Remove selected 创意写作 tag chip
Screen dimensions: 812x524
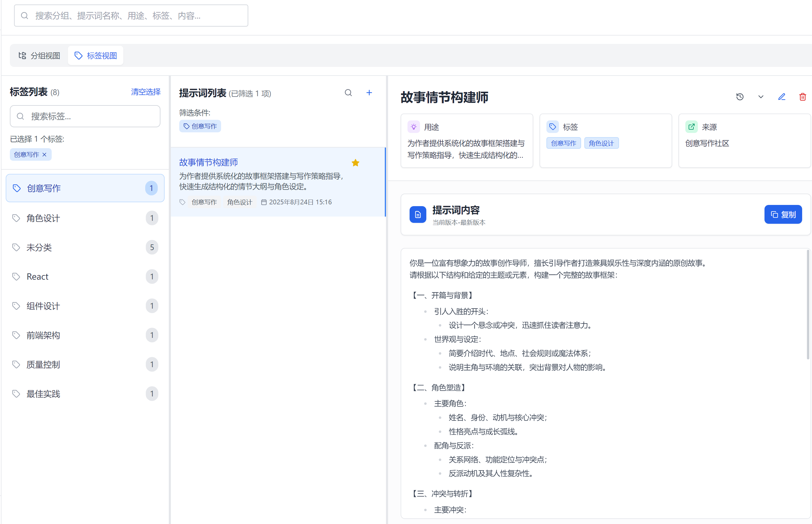pyautogui.click(x=45, y=155)
